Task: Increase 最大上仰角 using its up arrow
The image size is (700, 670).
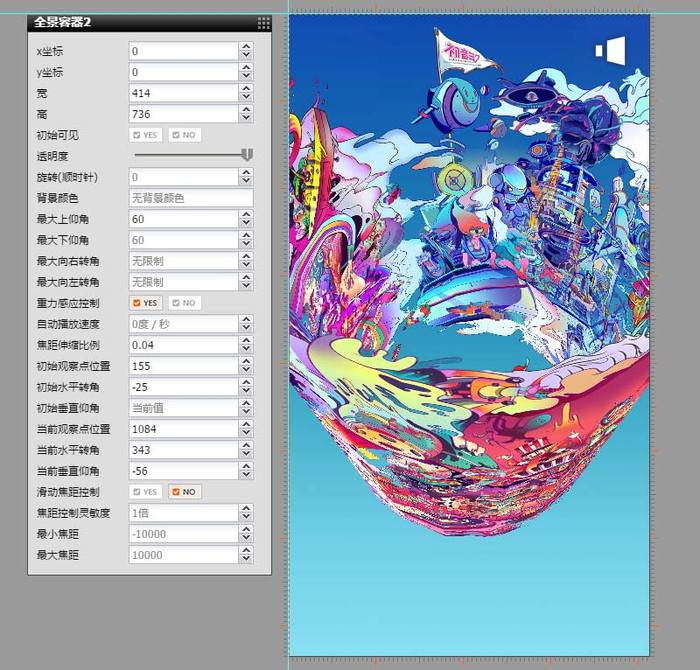Action: 246,214
